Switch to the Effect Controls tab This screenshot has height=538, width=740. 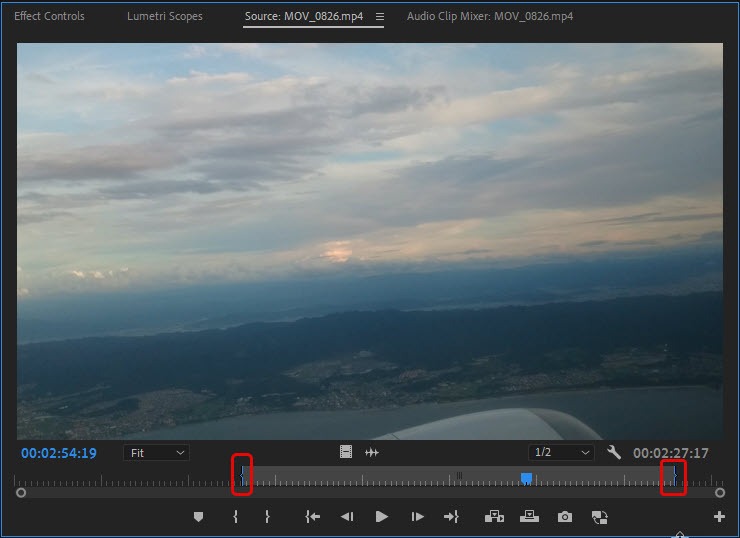point(49,17)
